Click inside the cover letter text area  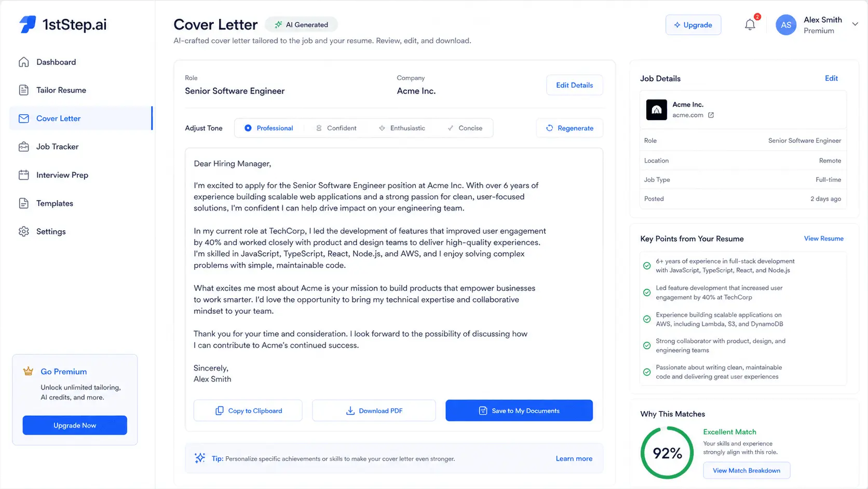[x=394, y=270]
